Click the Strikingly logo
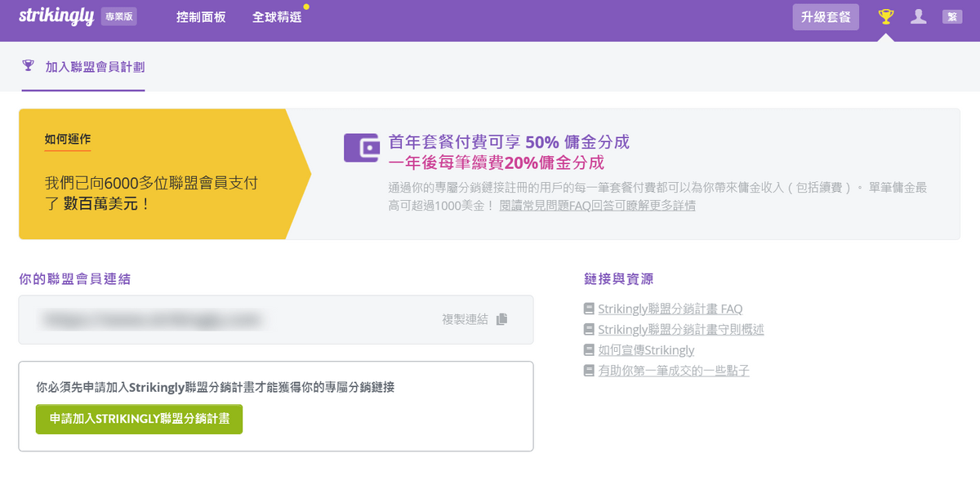The image size is (980, 489). pos(56,16)
